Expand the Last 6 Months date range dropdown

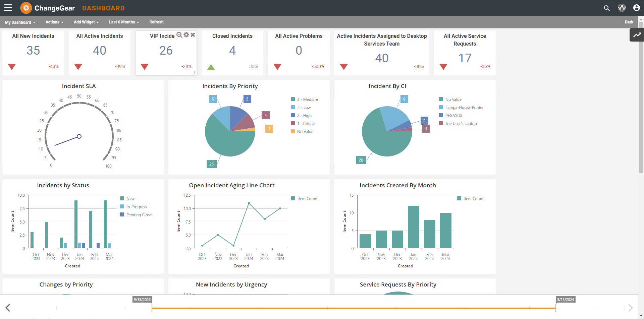124,22
